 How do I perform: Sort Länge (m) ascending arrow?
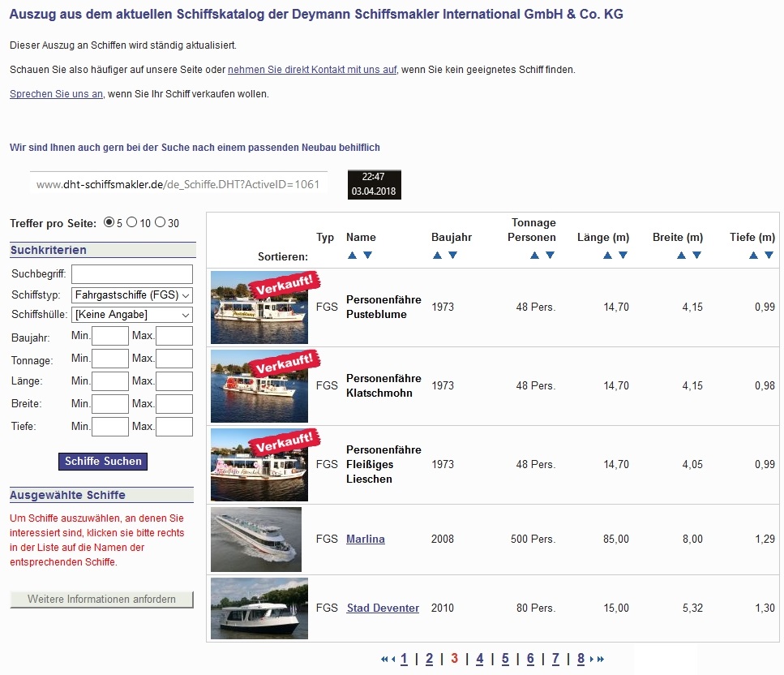pyautogui.click(x=607, y=256)
